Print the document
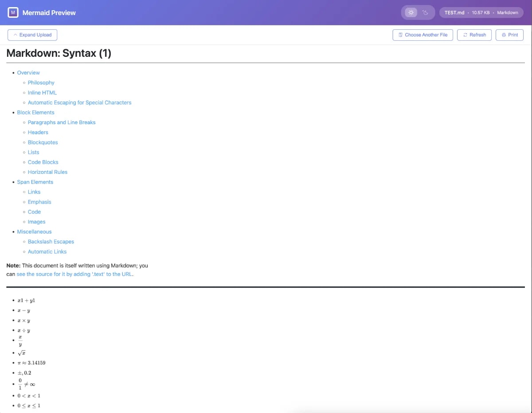The height and width of the screenshot is (413, 532). pyautogui.click(x=509, y=35)
